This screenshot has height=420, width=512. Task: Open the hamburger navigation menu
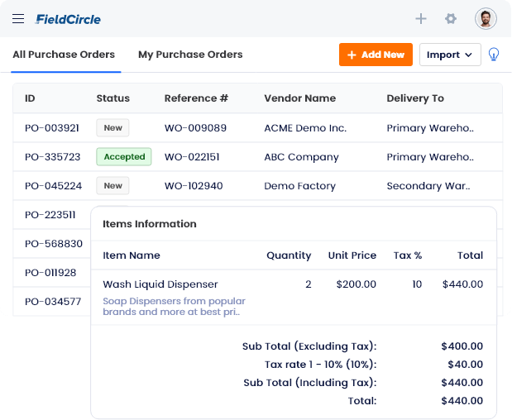[x=18, y=18]
